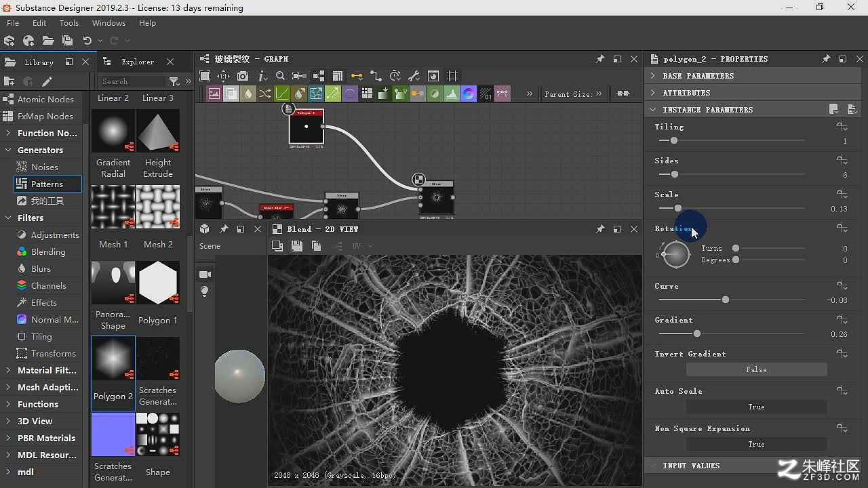Collapse the Input Values section
Screen dimensions: 868x488
(x=653, y=466)
